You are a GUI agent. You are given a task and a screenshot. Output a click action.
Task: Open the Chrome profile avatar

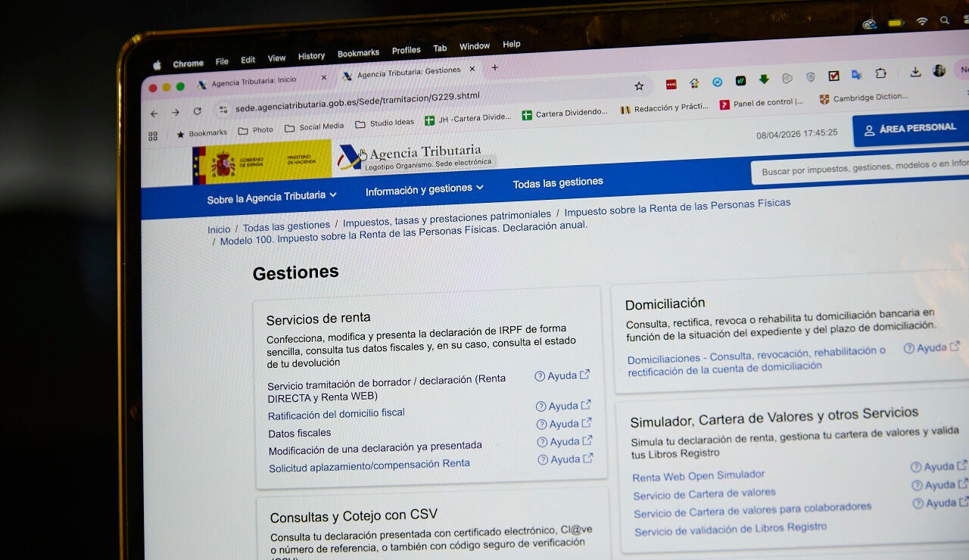(x=939, y=72)
